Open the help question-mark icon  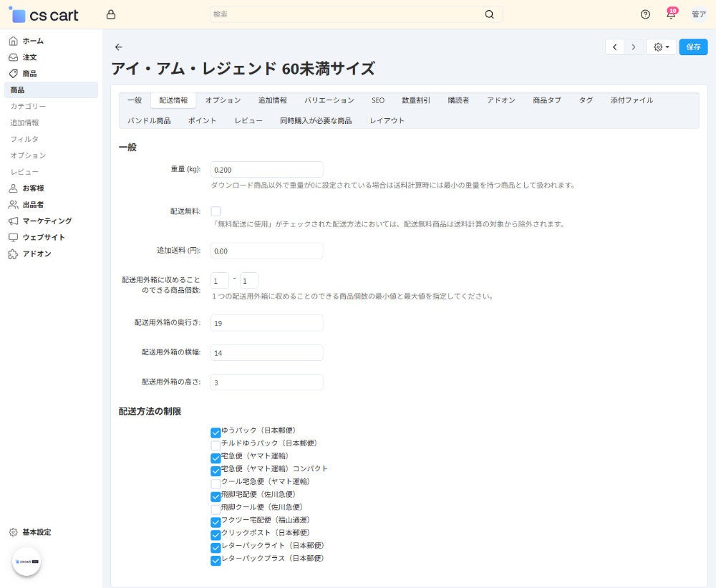(645, 14)
